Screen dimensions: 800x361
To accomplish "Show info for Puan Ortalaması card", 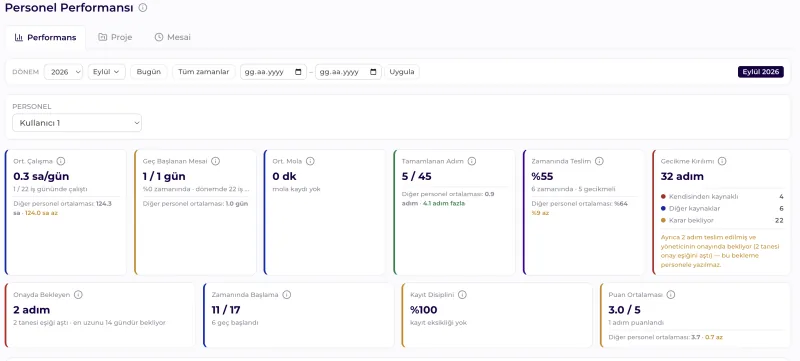I will click(670, 295).
